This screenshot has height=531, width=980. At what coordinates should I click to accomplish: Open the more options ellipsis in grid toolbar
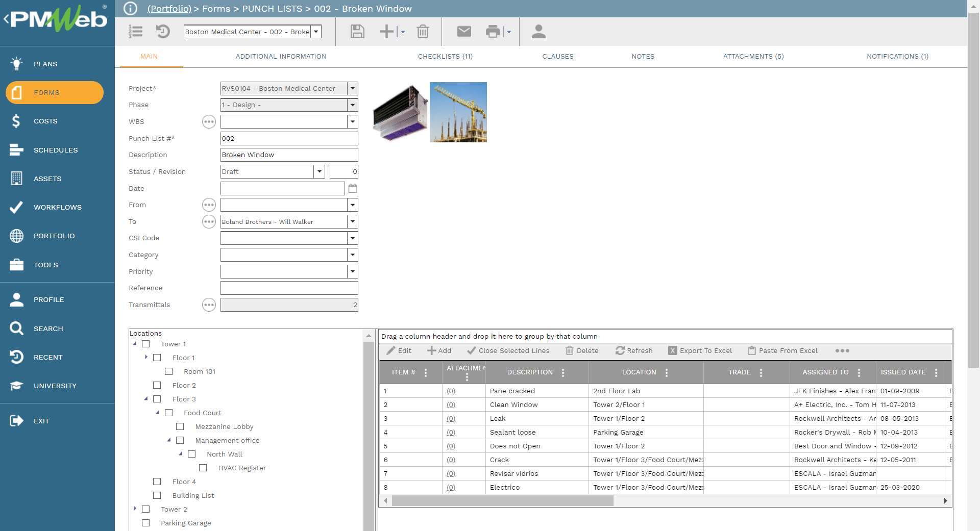[x=842, y=350]
